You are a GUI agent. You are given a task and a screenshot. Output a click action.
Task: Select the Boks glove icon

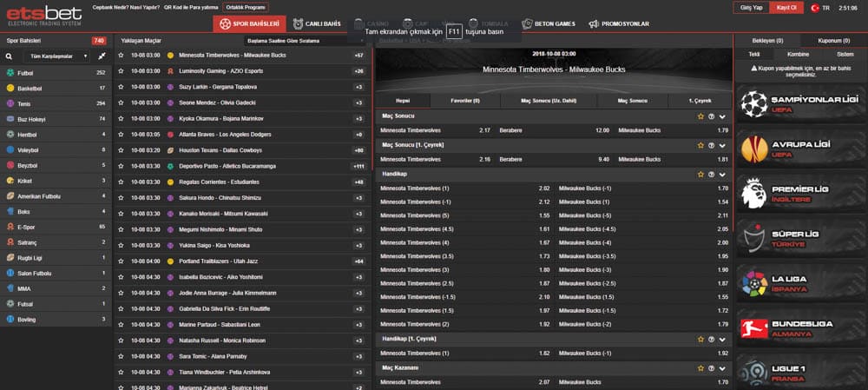(10, 212)
